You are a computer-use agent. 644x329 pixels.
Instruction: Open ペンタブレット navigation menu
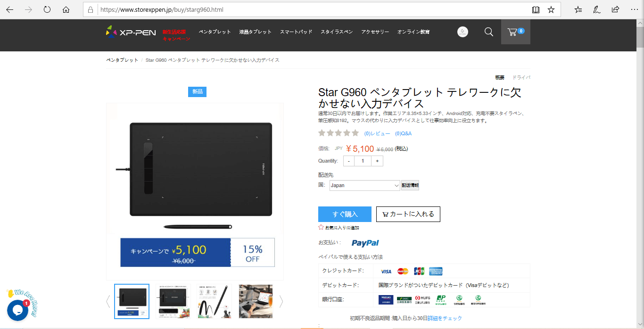point(215,32)
